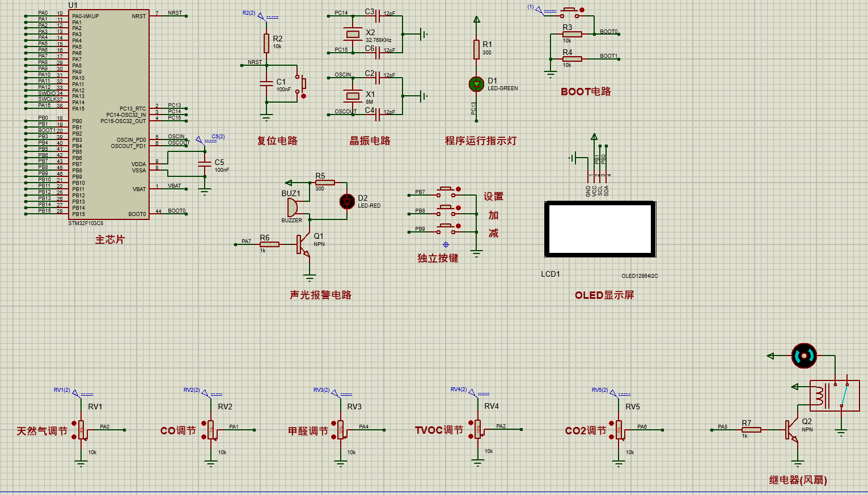Viewport: 868px width, 495px height.
Task: Adjust the RV5 CO2 potentiometer
Action: click(619, 430)
